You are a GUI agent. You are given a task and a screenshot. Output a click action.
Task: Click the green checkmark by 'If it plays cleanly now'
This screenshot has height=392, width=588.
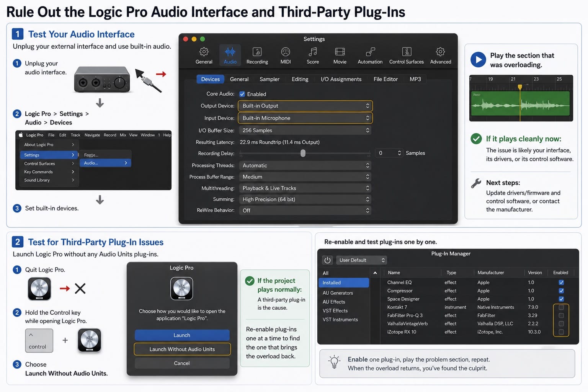coord(476,139)
